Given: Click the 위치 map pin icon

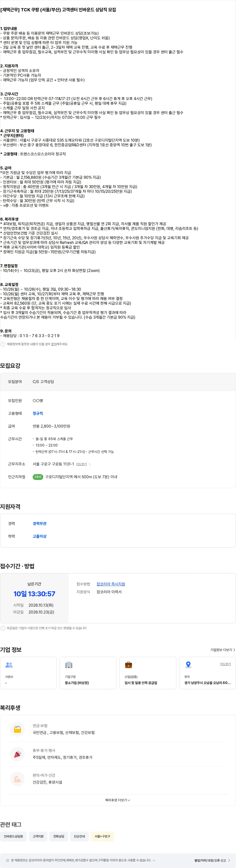Looking at the screenshot, I should [188, 665].
